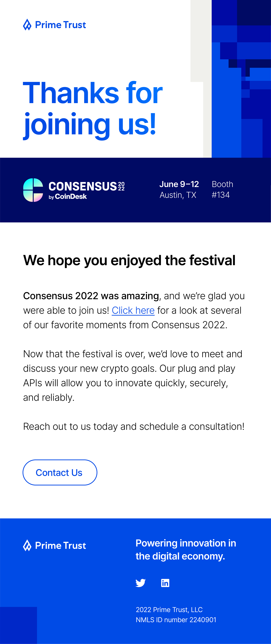Click the heading "We hope you enjoyed the festival"
This screenshot has width=271, height=644.
pos(129,261)
